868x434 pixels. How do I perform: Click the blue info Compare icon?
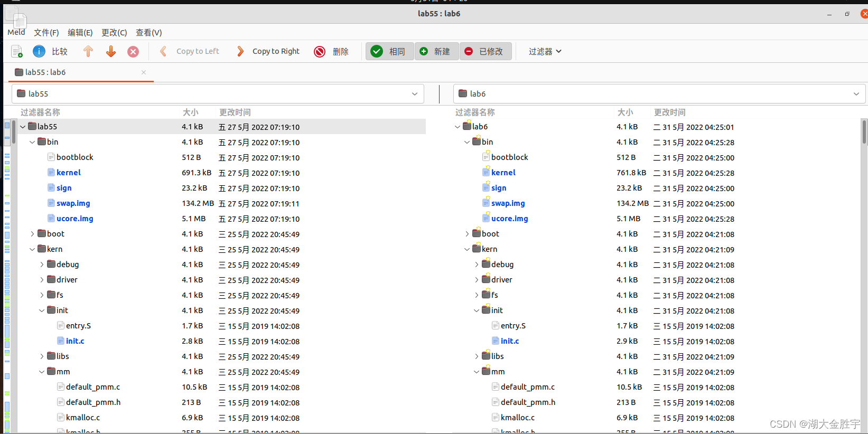click(39, 51)
